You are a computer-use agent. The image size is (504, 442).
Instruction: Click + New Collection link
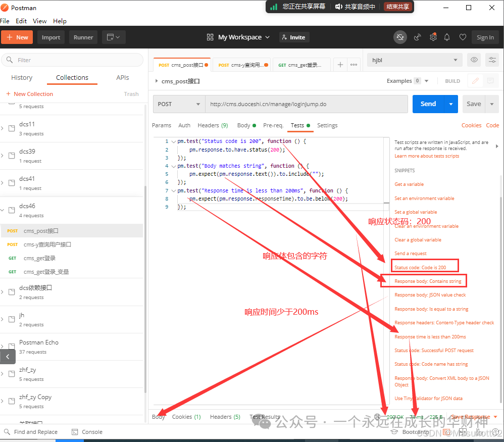tap(30, 94)
